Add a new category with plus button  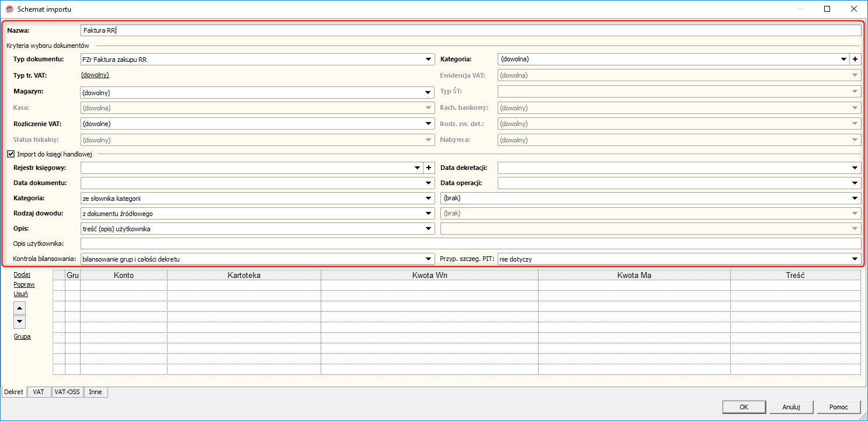pyautogui.click(x=855, y=59)
